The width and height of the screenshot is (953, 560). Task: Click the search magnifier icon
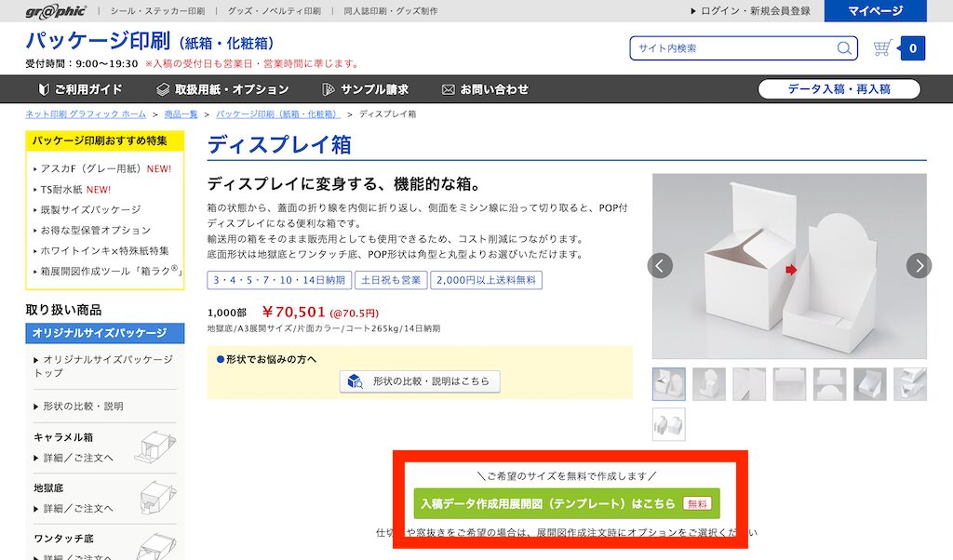843,48
